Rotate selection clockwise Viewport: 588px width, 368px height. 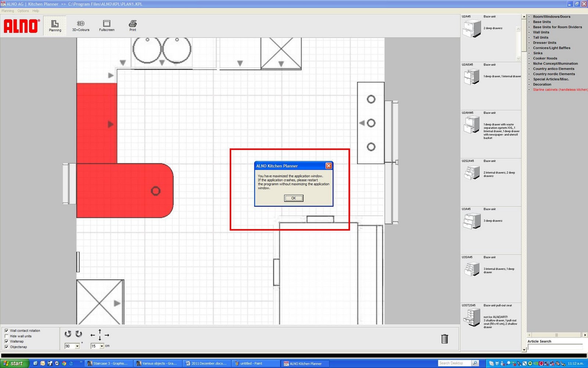click(79, 334)
